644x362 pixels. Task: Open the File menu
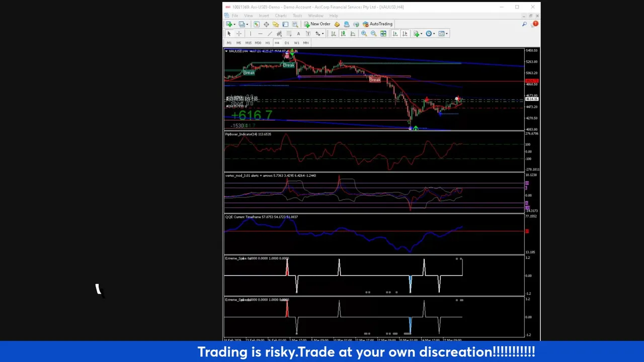click(x=235, y=16)
